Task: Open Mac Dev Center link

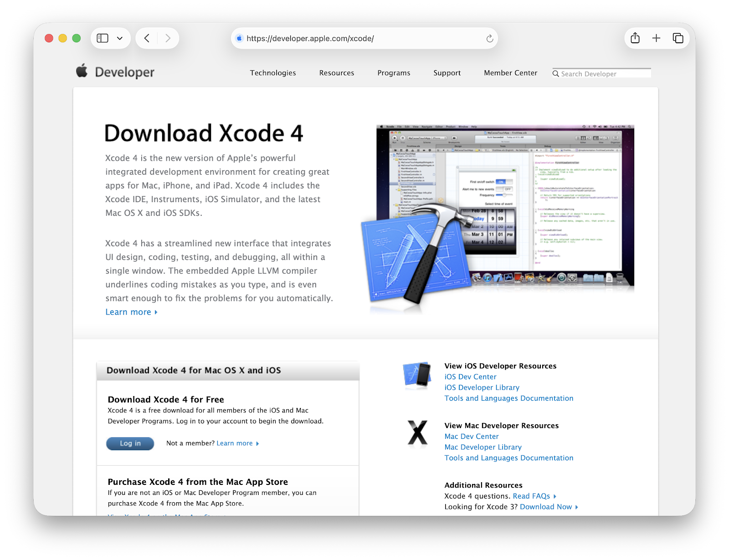Action: [x=472, y=436]
